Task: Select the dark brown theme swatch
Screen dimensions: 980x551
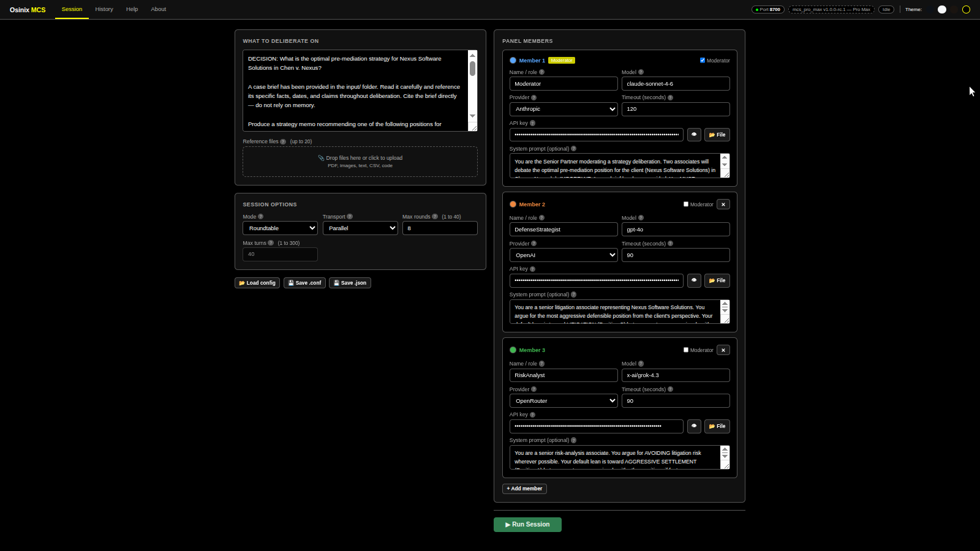Action: pos(954,9)
